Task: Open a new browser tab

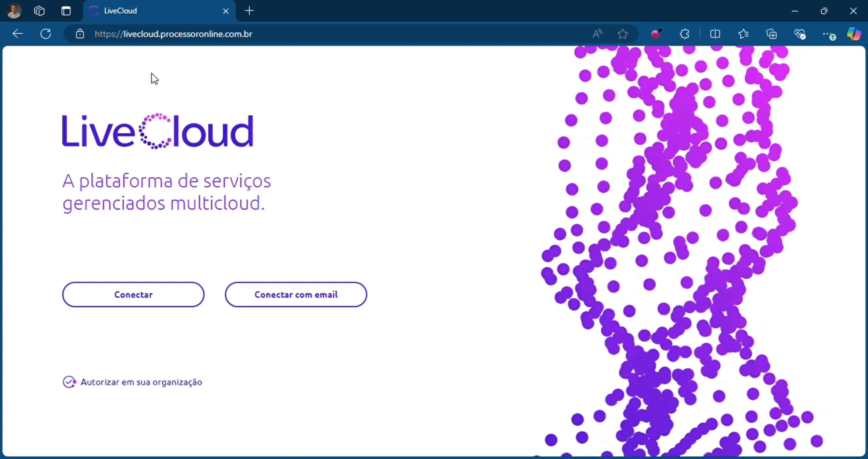Action: [x=249, y=11]
